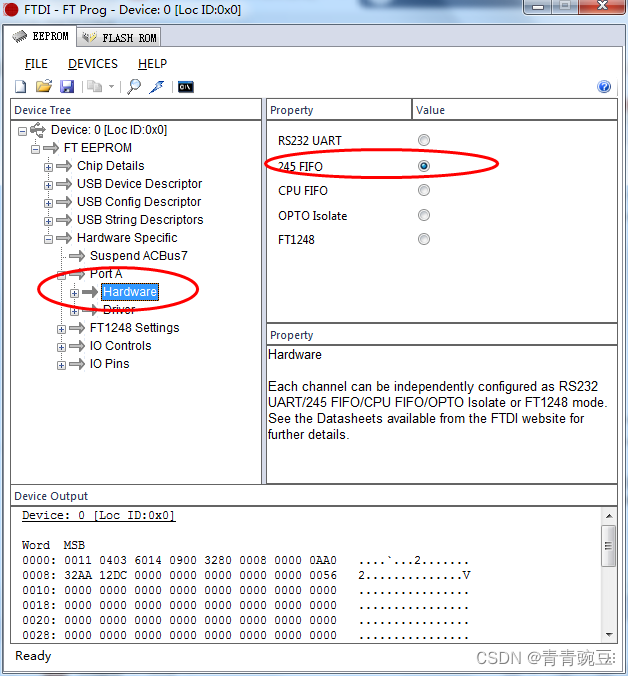The width and height of the screenshot is (628, 676).
Task: Expand the Hardware node under Port A
Action: point(74,293)
